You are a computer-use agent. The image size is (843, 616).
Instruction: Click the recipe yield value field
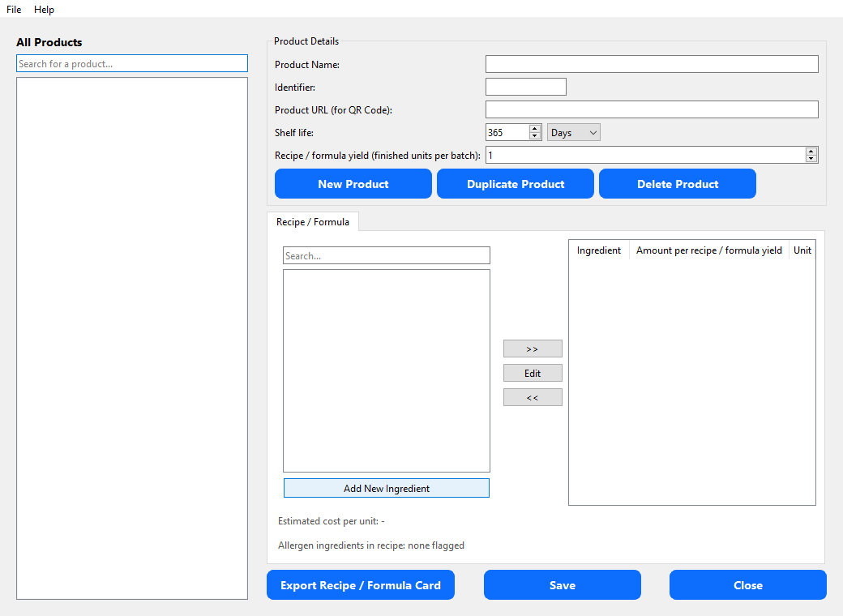646,155
